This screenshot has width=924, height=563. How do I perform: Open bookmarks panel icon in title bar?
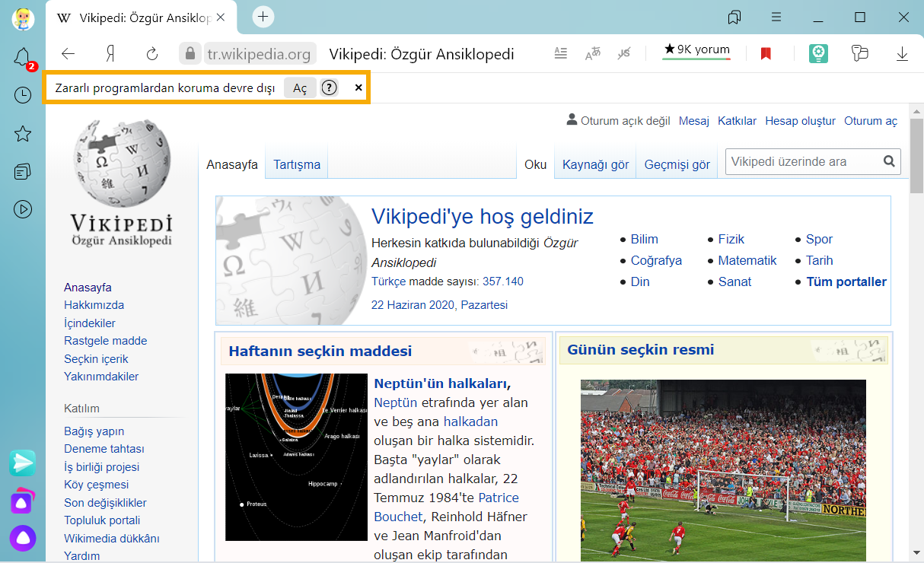(734, 17)
